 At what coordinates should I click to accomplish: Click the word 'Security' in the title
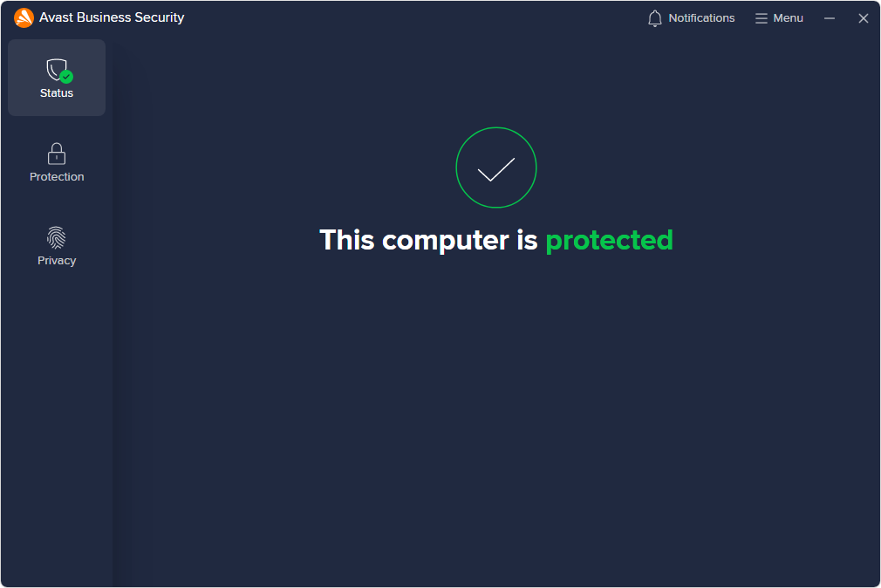(x=160, y=18)
